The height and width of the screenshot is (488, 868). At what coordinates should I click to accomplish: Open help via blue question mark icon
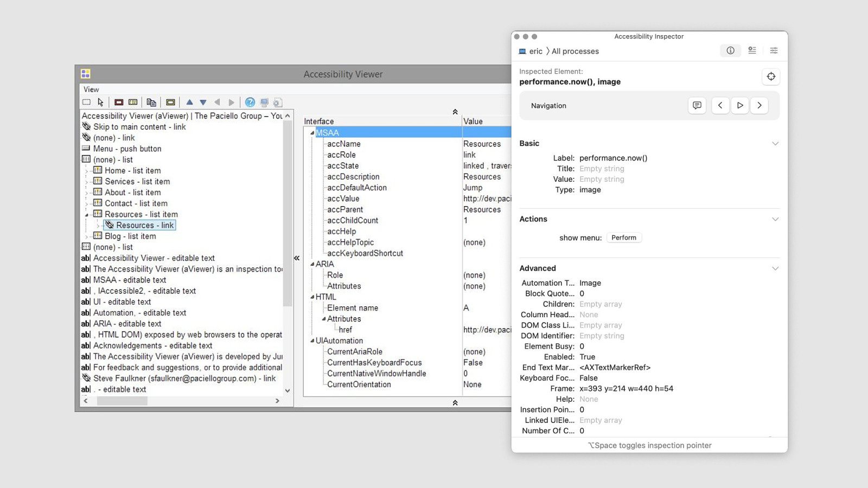[x=250, y=102]
